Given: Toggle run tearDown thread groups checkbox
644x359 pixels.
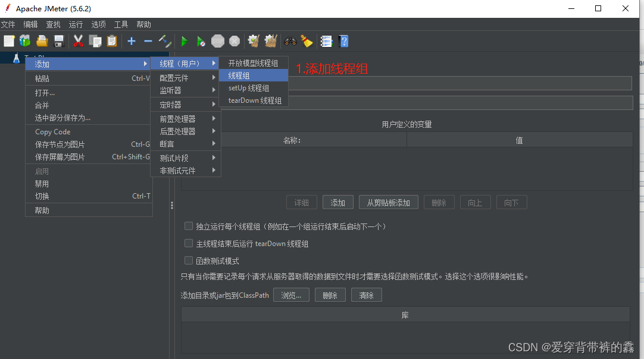Looking at the screenshot, I should tap(189, 243).
